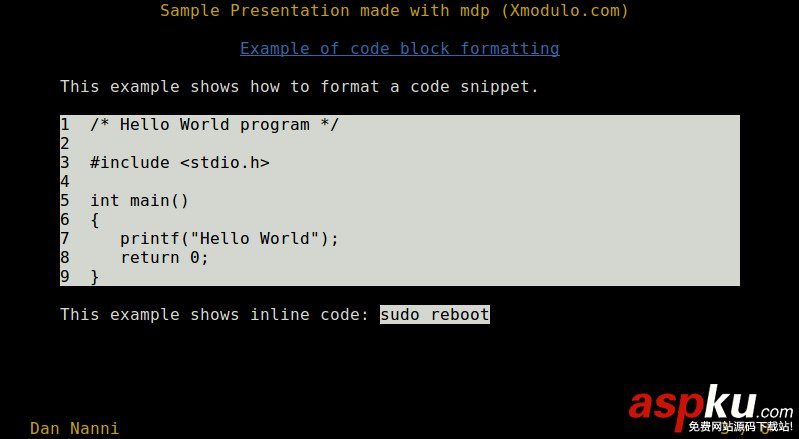Image resolution: width=799 pixels, height=439 pixels.
Task: Select the #include <stdio.h> line
Action: (x=179, y=163)
